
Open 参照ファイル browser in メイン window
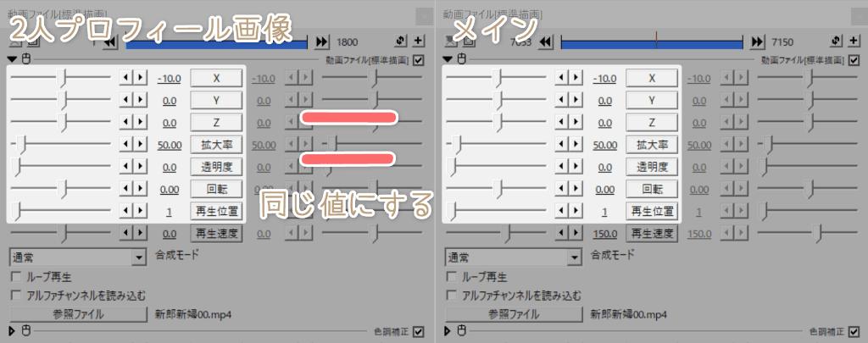[513, 314]
